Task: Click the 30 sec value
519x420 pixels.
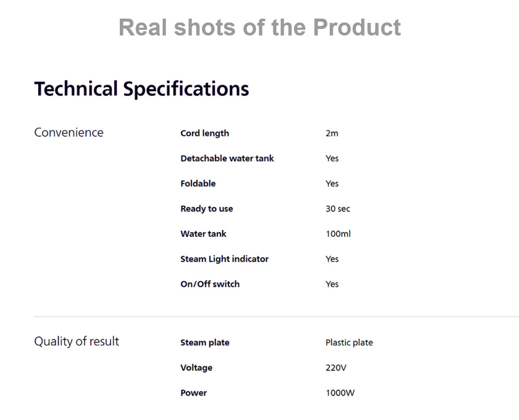Action: tap(338, 208)
